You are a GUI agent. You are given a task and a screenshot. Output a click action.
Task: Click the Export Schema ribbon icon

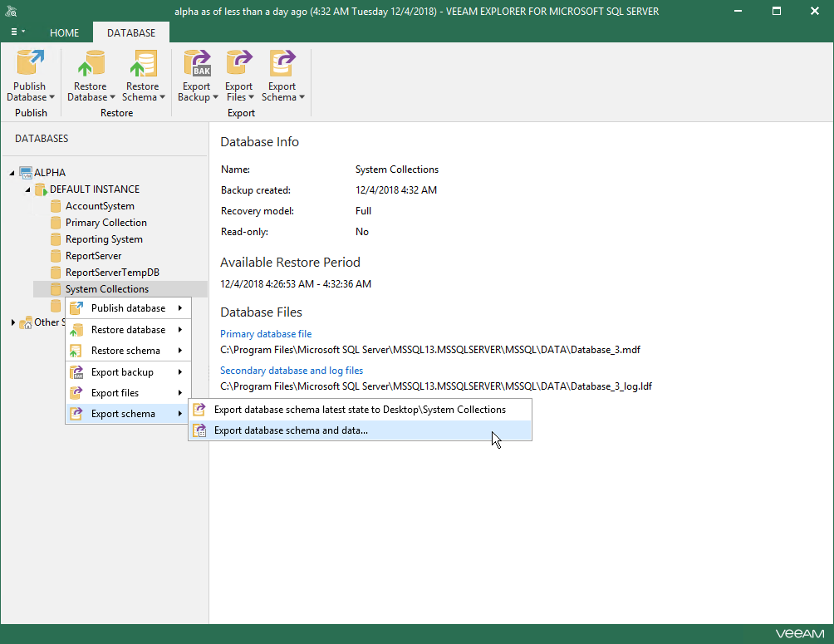282,63
